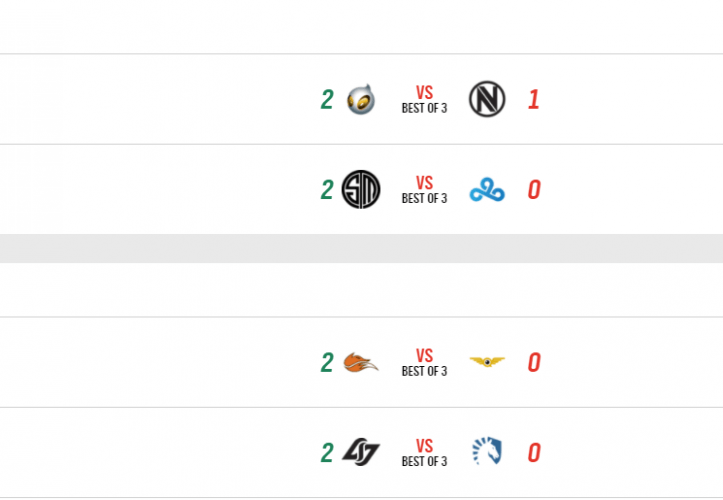The image size is (723, 500).
Task: Select CLG's green score of 2
Action: pos(327,452)
